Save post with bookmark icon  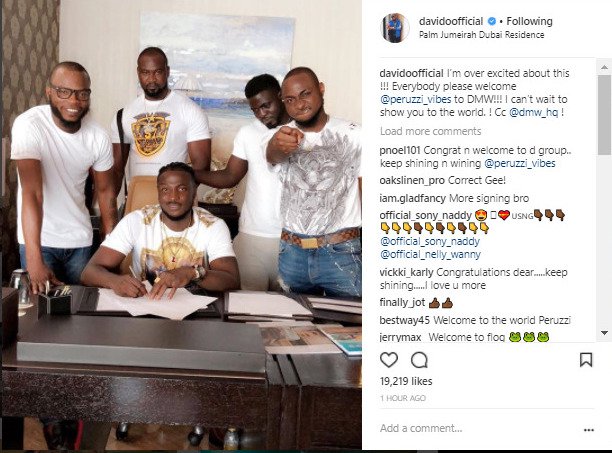click(x=586, y=360)
